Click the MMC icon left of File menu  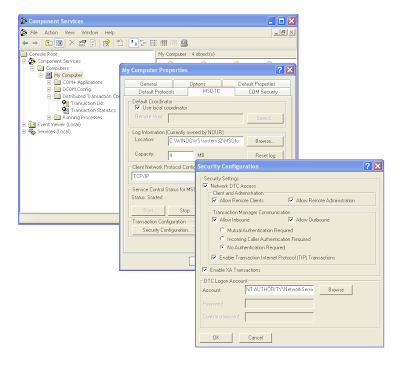(24, 32)
